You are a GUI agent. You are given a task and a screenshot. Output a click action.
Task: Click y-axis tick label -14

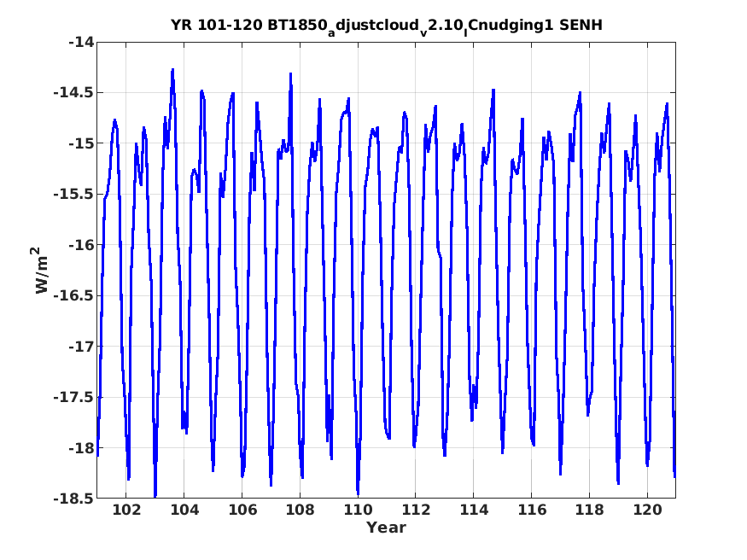pos(81,42)
